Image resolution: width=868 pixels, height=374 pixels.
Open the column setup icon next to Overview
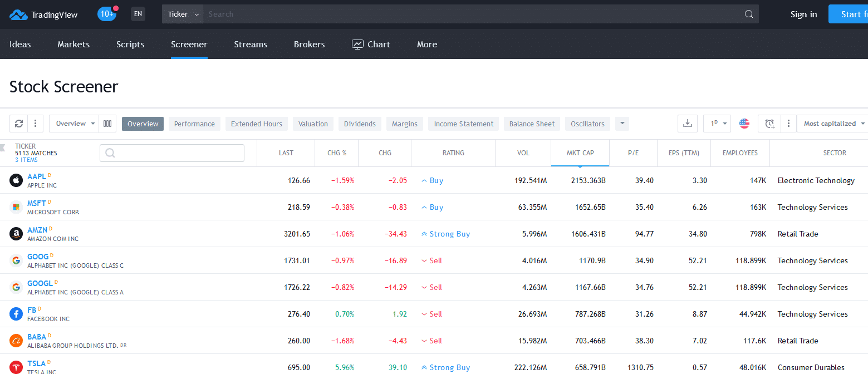[x=107, y=124]
